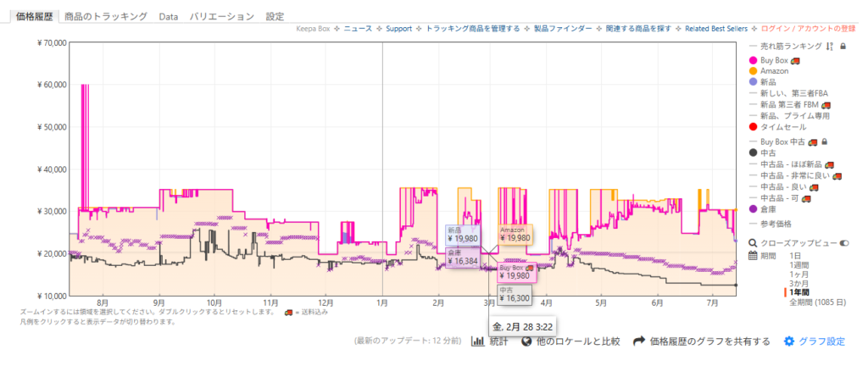868x366 pixels.
Task: Click share arrow icon for price graph
Action: click(x=639, y=341)
